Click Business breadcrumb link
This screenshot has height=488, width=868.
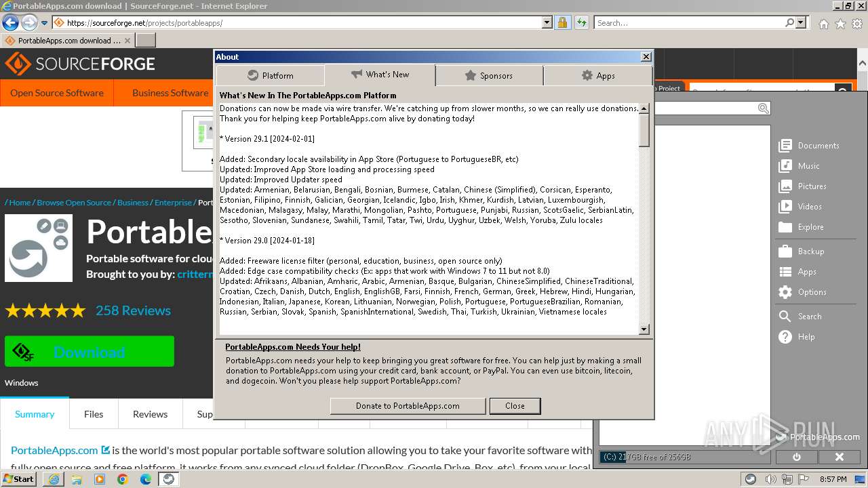tap(133, 203)
